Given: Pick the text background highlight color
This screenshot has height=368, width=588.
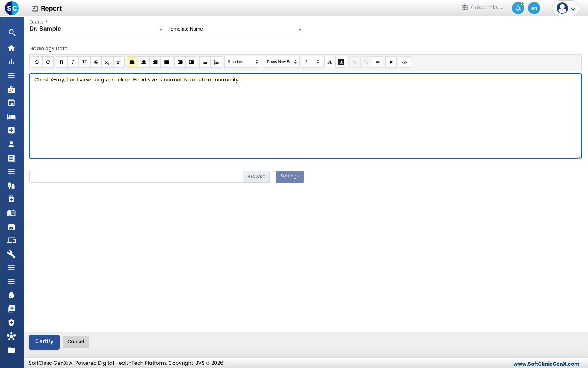Looking at the screenshot, I should 341,62.
